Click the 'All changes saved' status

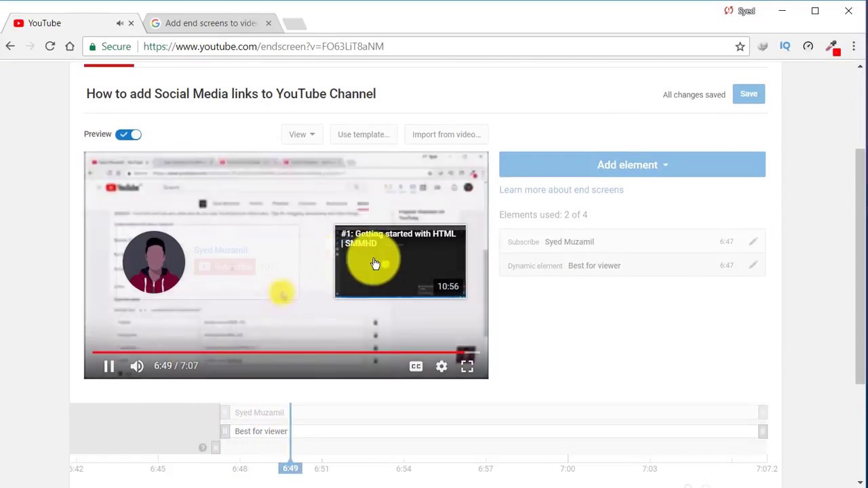tap(694, 94)
